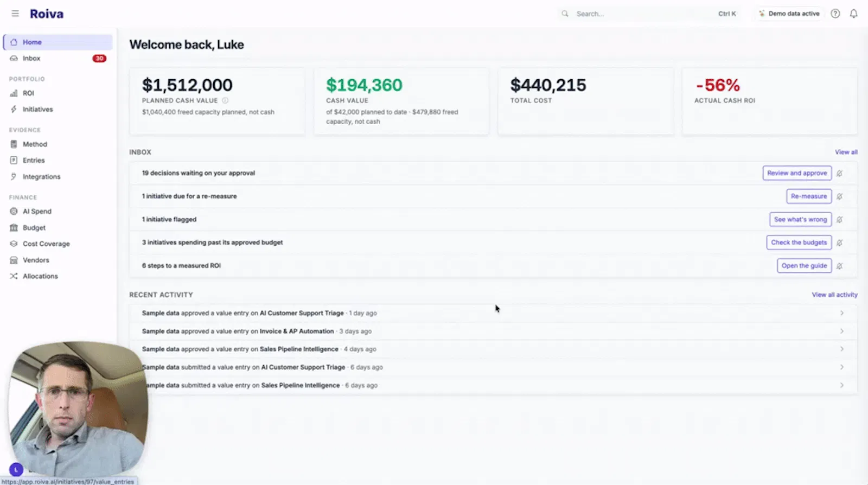
Task: Click the Initiatives lightning icon in sidebar
Action: coord(14,109)
